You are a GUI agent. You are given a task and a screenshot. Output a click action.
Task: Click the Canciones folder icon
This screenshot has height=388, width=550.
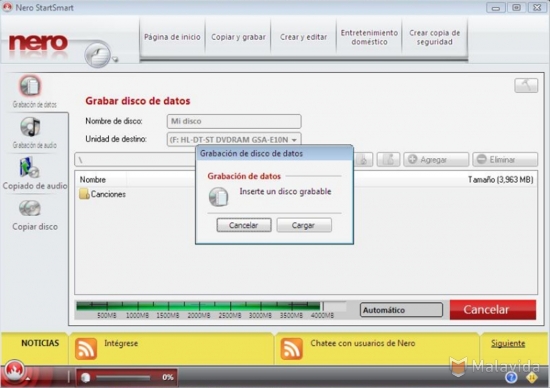84,194
